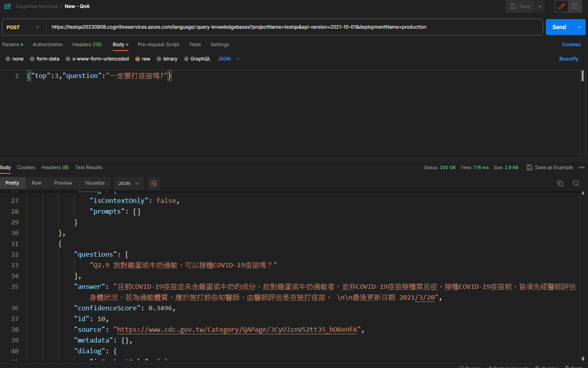The height and width of the screenshot is (368, 588).
Task: Click into the request body JSON editor line
Action: click(x=99, y=76)
